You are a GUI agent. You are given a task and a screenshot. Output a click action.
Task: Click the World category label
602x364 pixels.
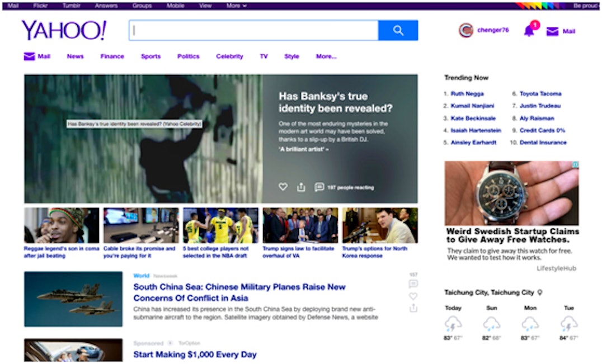[142, 276]
